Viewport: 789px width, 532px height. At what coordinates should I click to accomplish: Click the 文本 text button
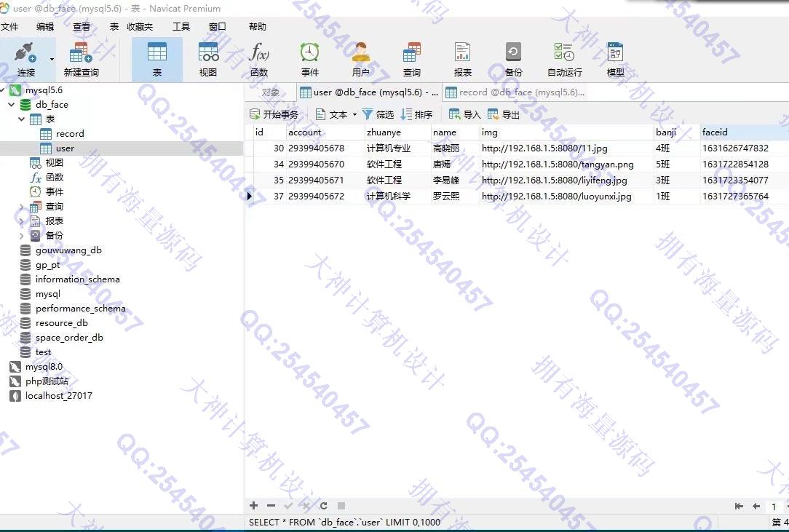point(331,115)
